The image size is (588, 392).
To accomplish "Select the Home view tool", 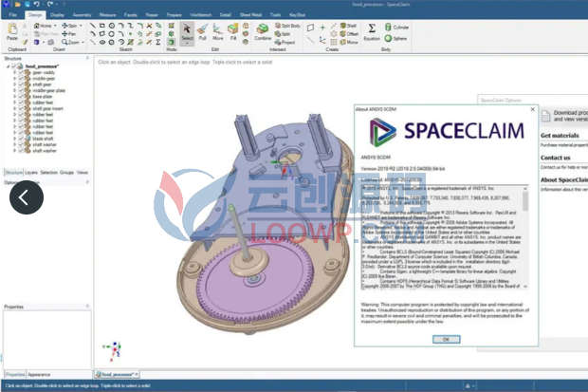I will [43, 26].
